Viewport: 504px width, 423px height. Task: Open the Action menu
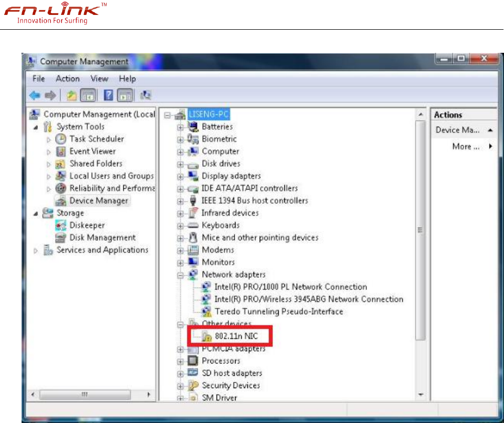[68, 78]
